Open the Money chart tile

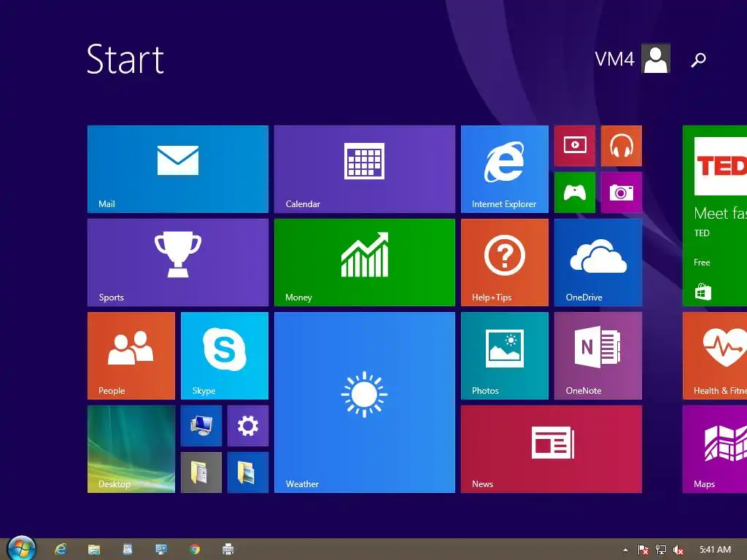[365, 262]
